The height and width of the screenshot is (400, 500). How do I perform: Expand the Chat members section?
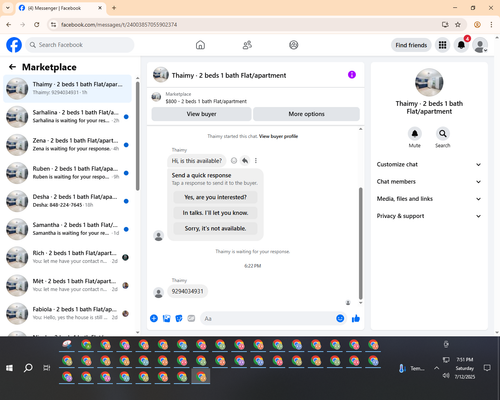pos(429,182)
